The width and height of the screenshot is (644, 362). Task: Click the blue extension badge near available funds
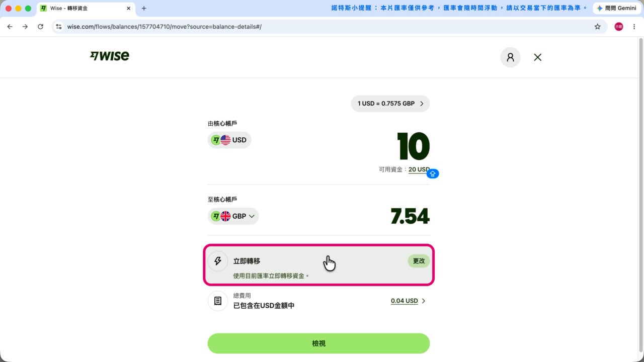tap(433, 174)
